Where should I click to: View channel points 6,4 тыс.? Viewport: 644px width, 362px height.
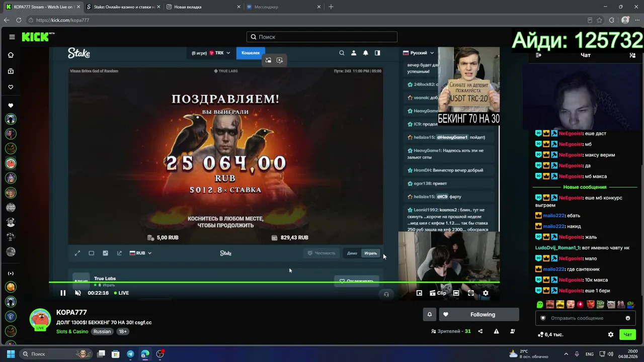[x=550, y=334]
